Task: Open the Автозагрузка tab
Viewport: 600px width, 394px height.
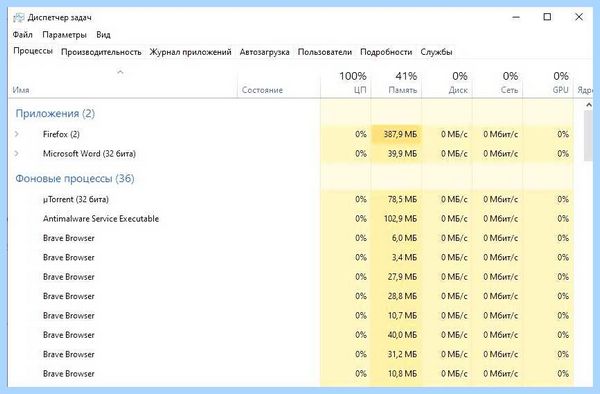Action: 264,52
